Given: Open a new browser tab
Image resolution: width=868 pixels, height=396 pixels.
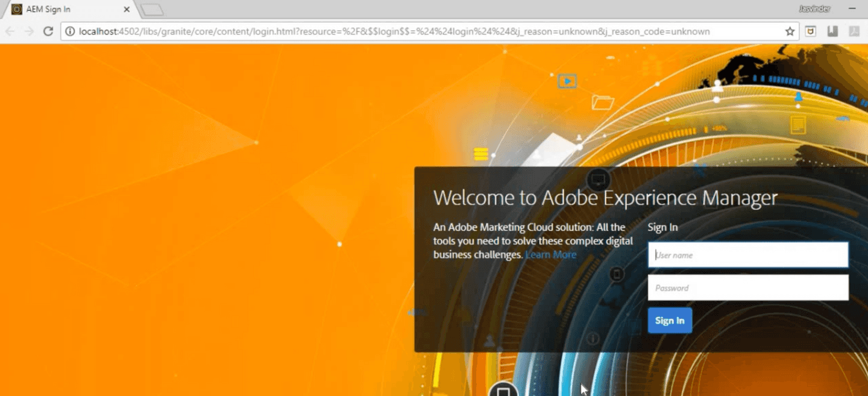Looking at the screenshot, I should coord(151,8).
